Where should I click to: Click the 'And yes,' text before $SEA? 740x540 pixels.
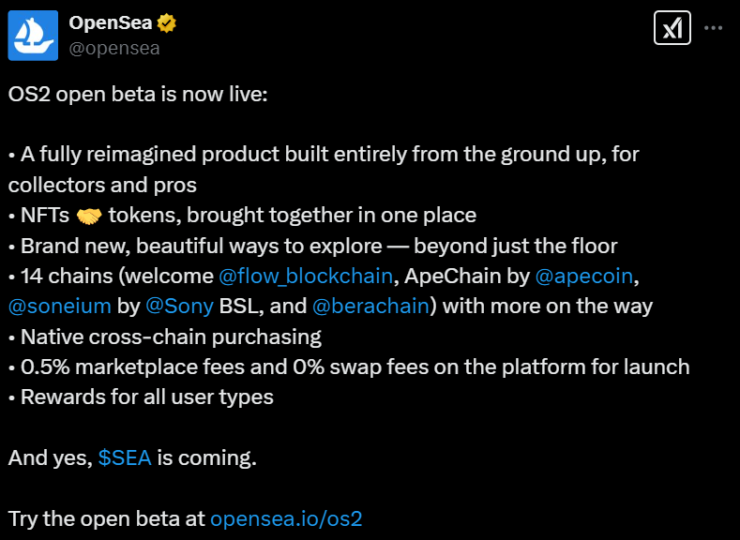(x=50, y=458)
